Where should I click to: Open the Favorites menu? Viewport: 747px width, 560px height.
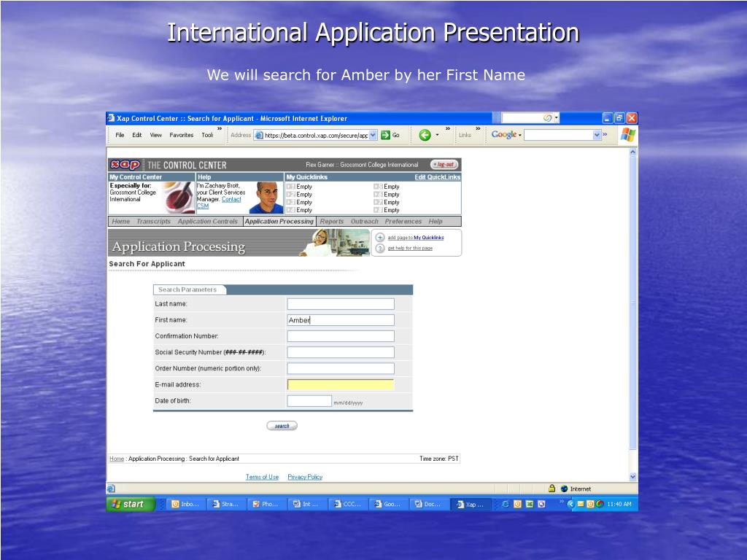click(x=182, y=135)
